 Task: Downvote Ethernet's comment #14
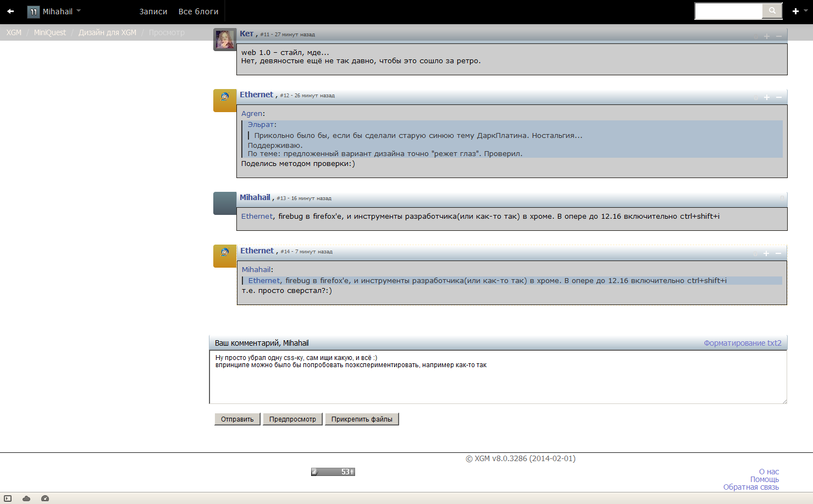[x=778, y=253]
